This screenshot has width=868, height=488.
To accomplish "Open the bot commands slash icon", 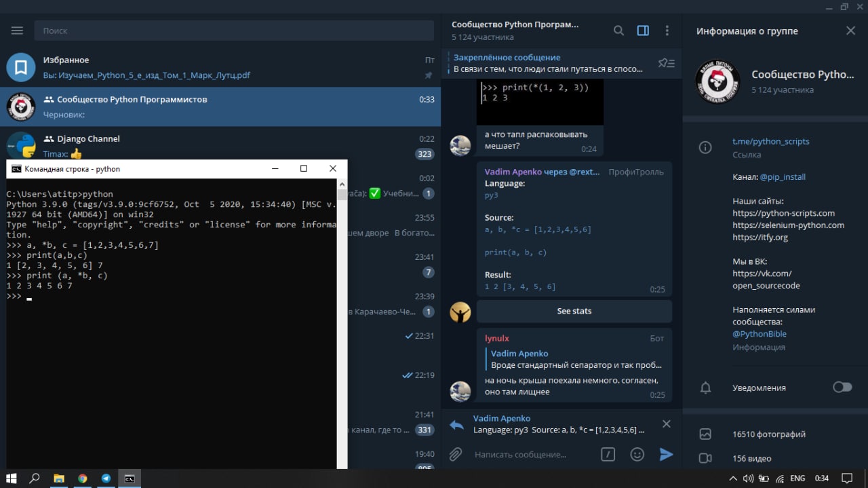I will pos(608,454).
